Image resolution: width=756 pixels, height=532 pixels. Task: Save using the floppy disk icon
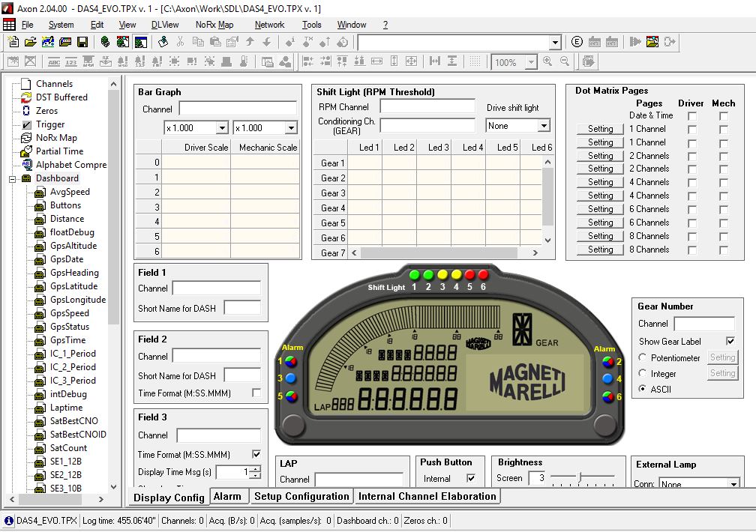click(82, 42)
